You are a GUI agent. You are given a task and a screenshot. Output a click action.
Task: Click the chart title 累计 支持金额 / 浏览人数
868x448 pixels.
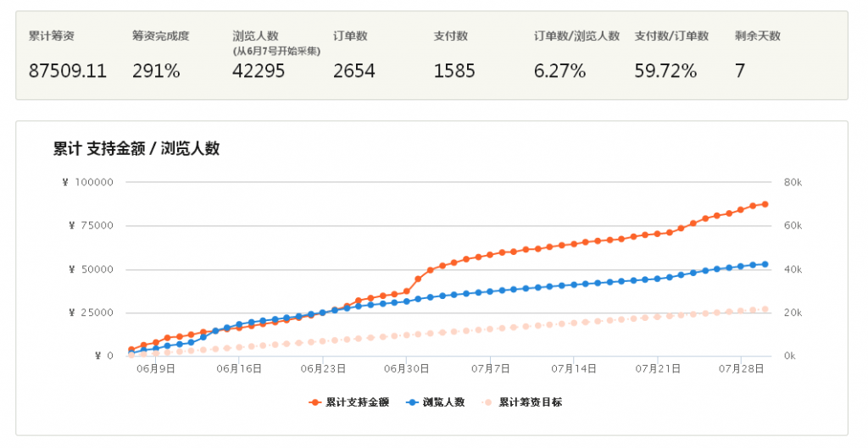pyautogui.click(x=136, y=148)
